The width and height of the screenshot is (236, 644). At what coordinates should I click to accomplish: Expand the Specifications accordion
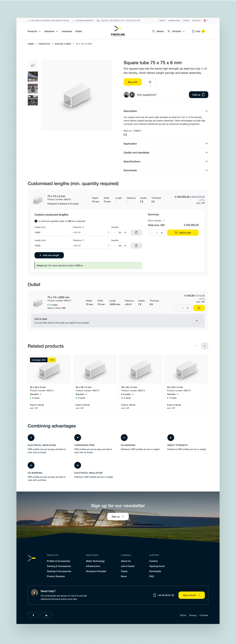click(166, 162)
